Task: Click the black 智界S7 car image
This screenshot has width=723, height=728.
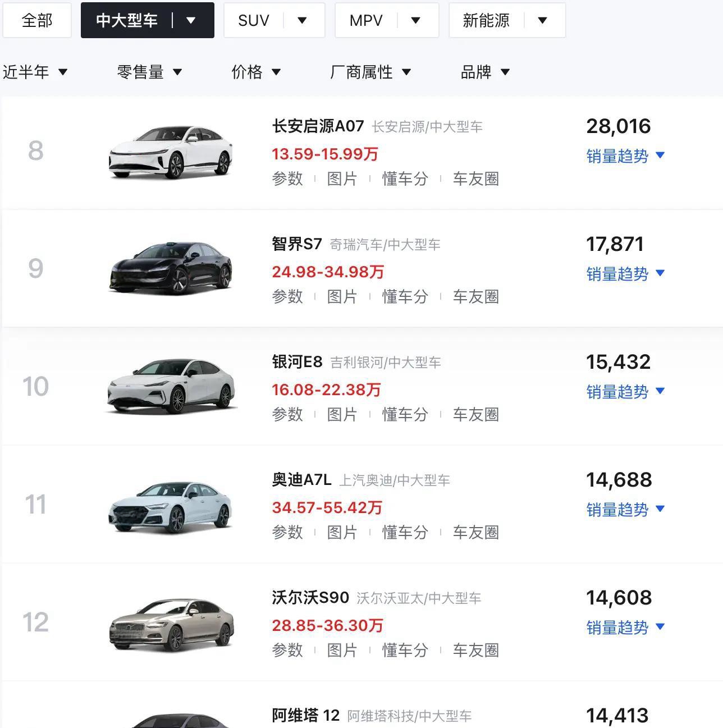Action: (171, 268)
